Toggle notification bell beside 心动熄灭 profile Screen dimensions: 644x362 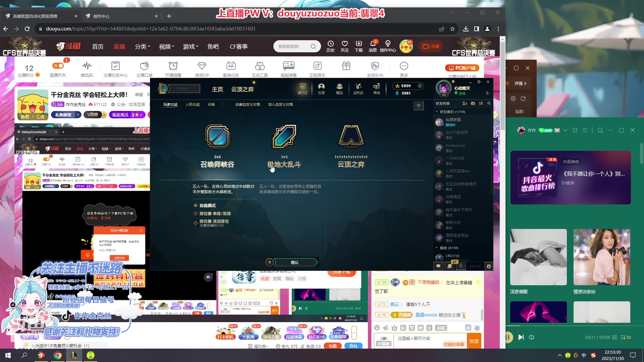(487, 93)
